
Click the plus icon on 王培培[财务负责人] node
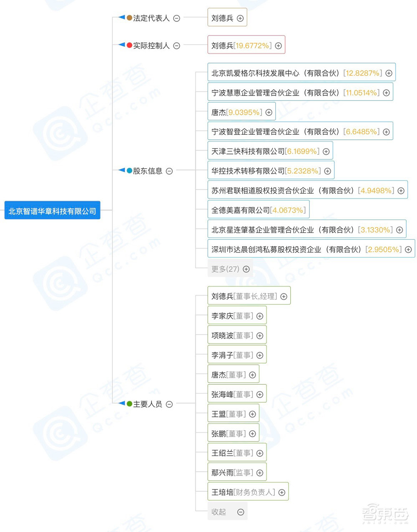click(x=281, y=492)
